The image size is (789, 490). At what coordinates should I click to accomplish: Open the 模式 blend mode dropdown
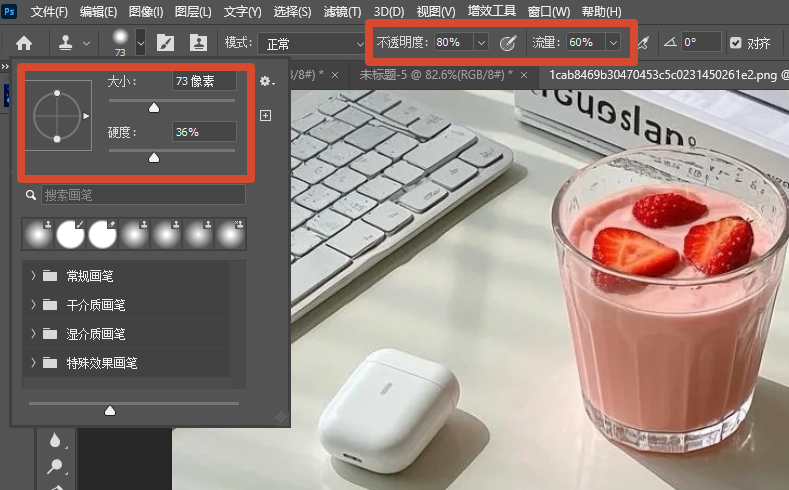311,44
